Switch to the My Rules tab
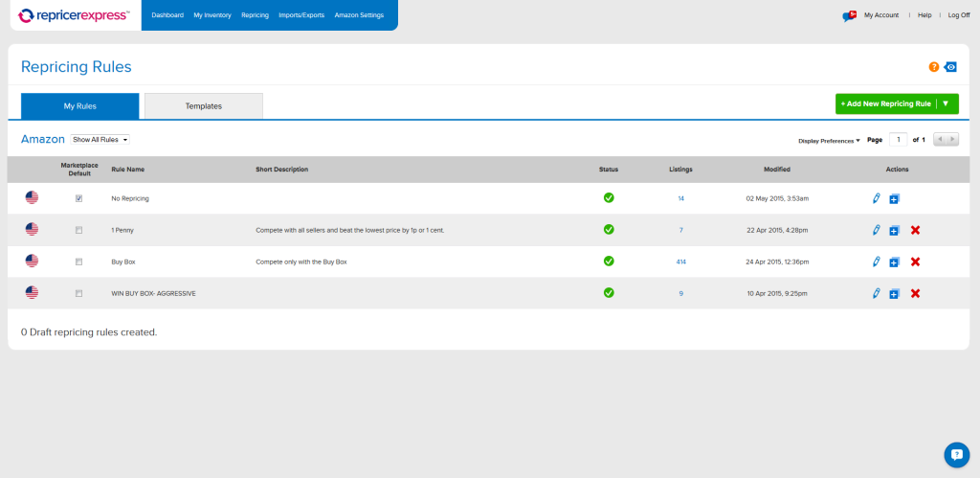The image size is (980, 478). 80,106
